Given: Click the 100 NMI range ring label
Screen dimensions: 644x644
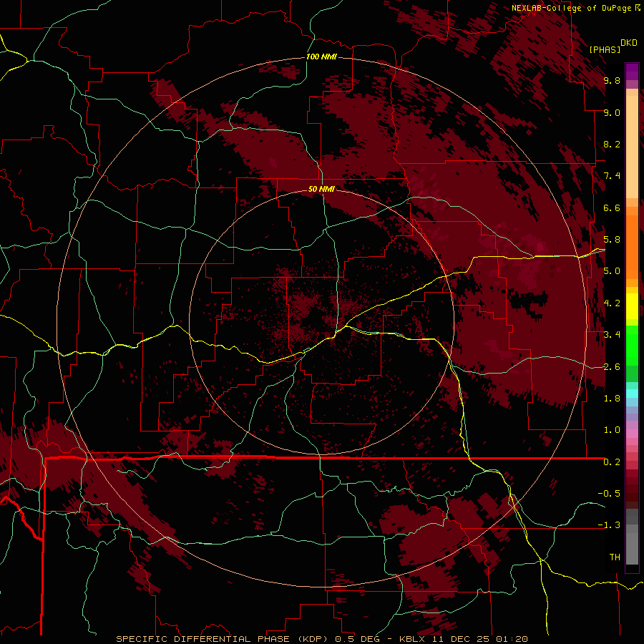Looking at the screenshot, I should click(x=321, y=57).
